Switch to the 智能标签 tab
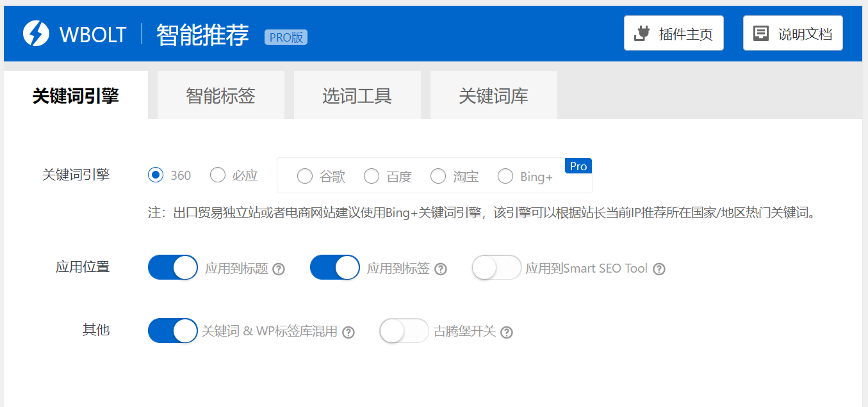Screen dimensions: 868x407 point(221,95)
